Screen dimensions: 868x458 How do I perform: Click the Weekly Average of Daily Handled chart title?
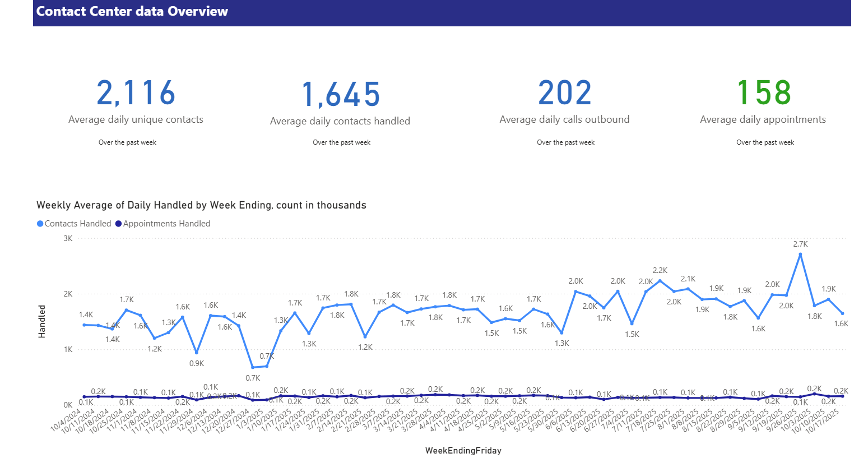(x=201, y=205)
